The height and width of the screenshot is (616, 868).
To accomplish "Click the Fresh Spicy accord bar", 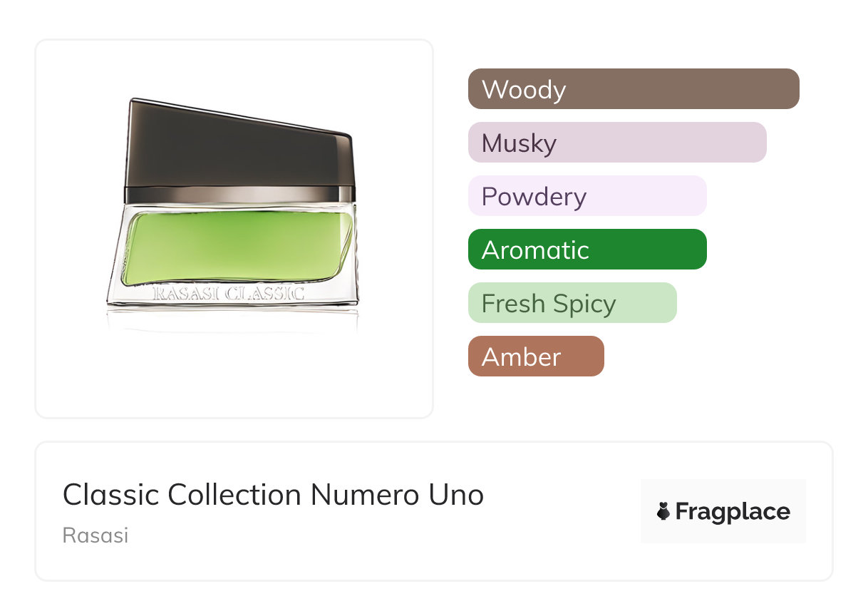I will click(x=572, y=303).
